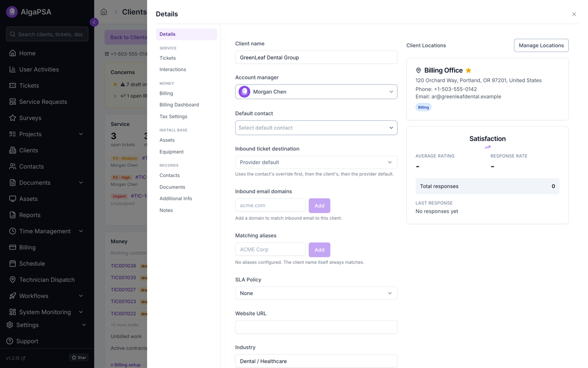Open the Schedule page
This screenshot has height=368, width=588.
click(32, 263)
